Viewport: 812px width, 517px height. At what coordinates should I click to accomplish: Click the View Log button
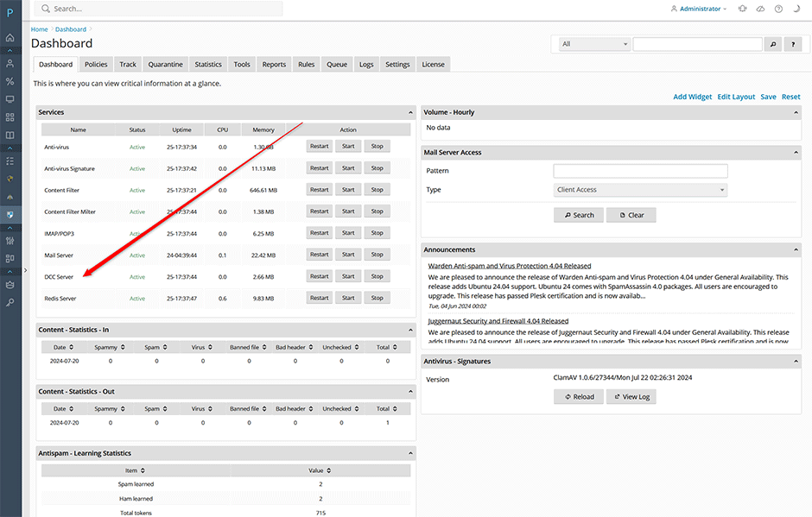[x=631, y=397]
